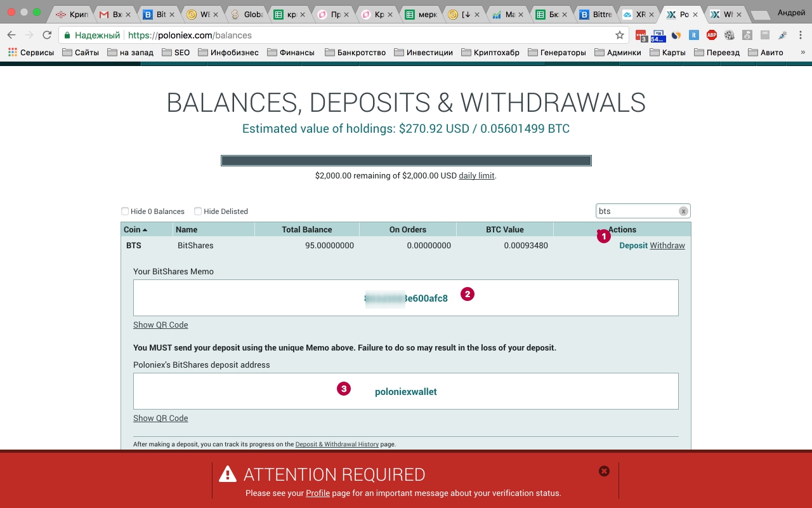The height and width of the screenshot is (508, 812).
Task: Expand the Инфобизнес bookmarks folder
Action: pyautogui.click(x=228, y=53)
